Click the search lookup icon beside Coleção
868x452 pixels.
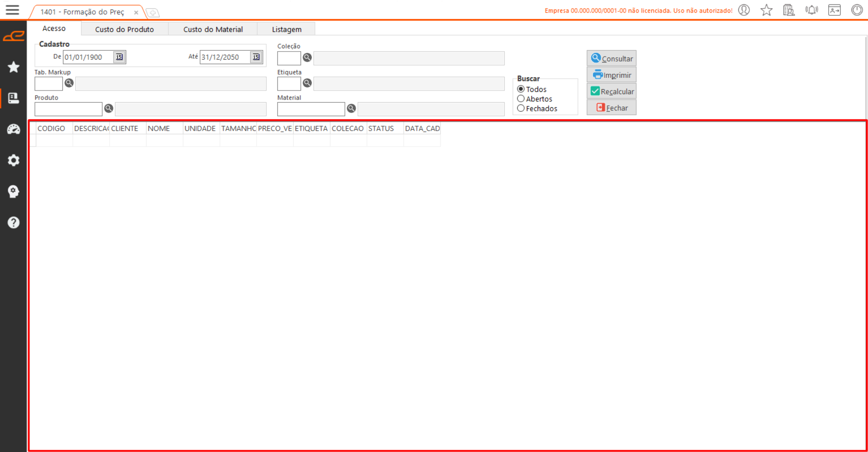tap(307, 57)
